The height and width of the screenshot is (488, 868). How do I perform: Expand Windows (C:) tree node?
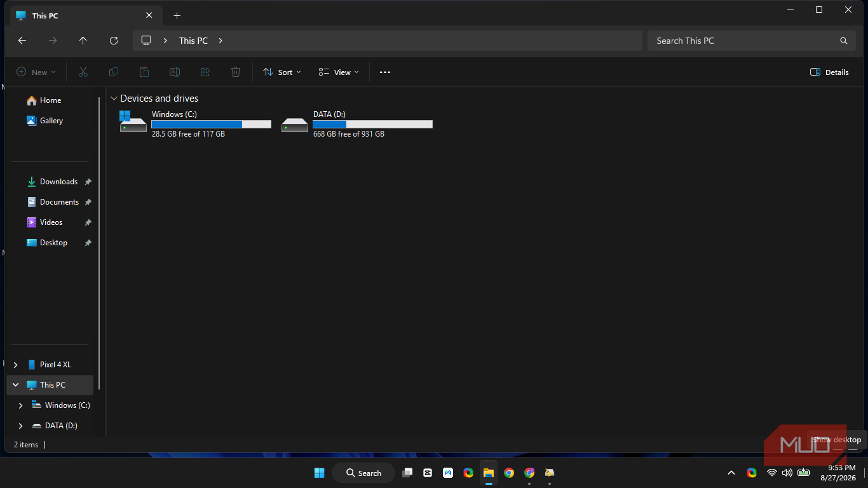coord(21,405)
